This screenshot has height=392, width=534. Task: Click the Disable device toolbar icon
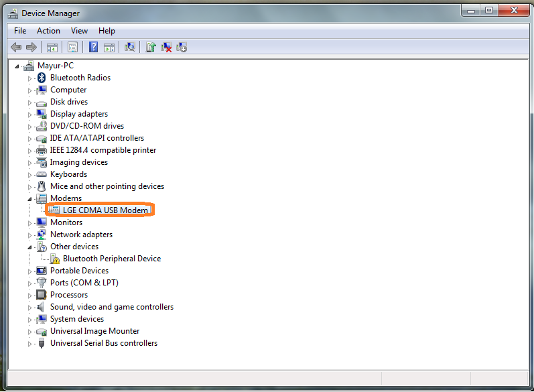tap(182, 47)
